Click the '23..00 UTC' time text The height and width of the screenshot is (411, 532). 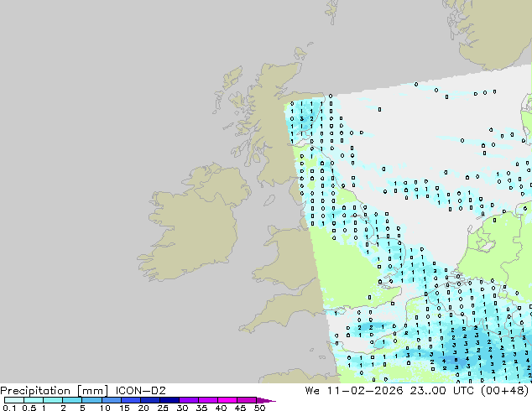pyautogui.click(x=443, y=391)
